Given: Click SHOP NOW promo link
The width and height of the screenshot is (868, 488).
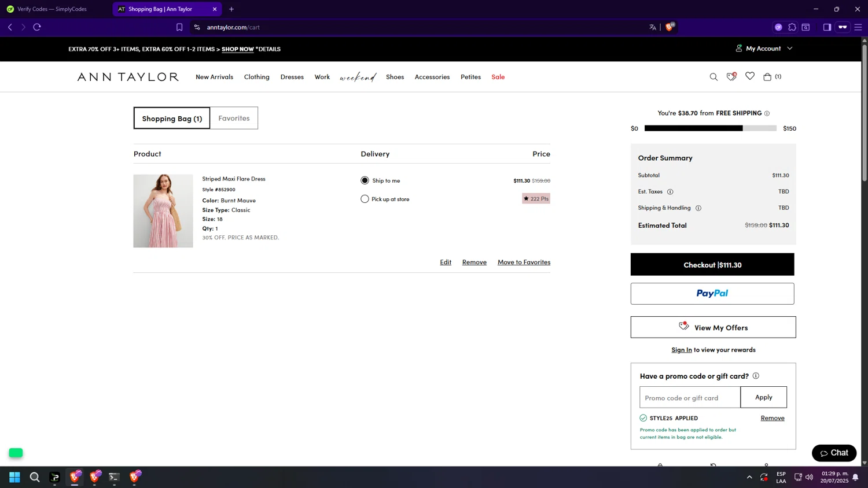Looking at the screenshot, I should tap(238, 49).
